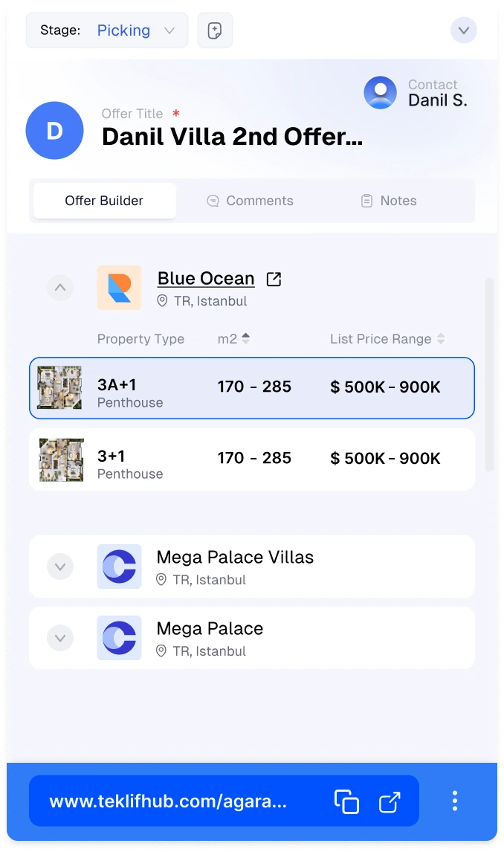Screen dimensions: 504x852
Task: Click the three-dot menu in the bottom bar
Action: point(455,801)
